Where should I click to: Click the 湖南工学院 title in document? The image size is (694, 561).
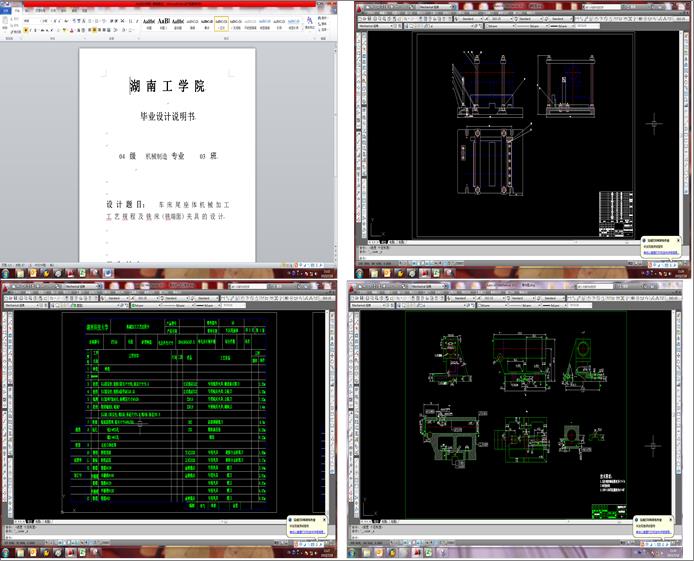point(167,86)
